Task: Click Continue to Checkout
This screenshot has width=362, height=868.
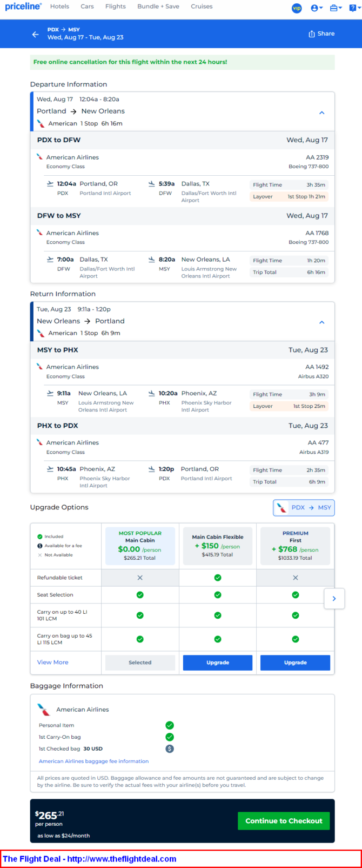Action: click(x=284, y=821)
